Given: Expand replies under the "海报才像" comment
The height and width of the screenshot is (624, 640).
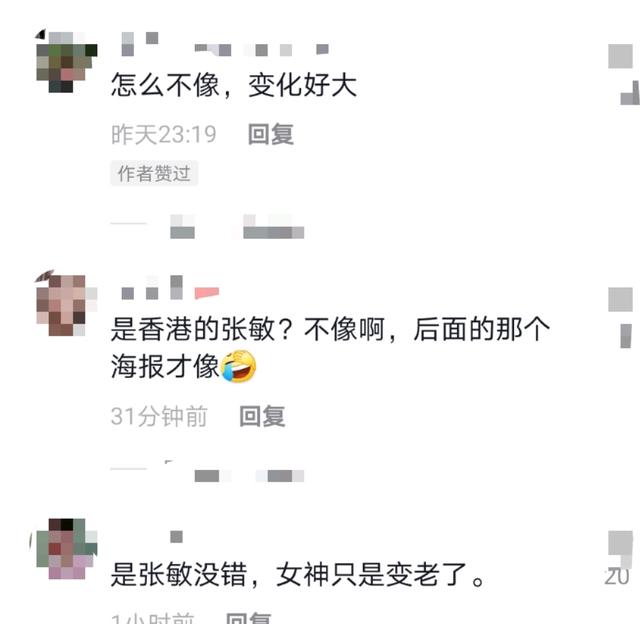Looking at the screenshot, I should [207, 471].
